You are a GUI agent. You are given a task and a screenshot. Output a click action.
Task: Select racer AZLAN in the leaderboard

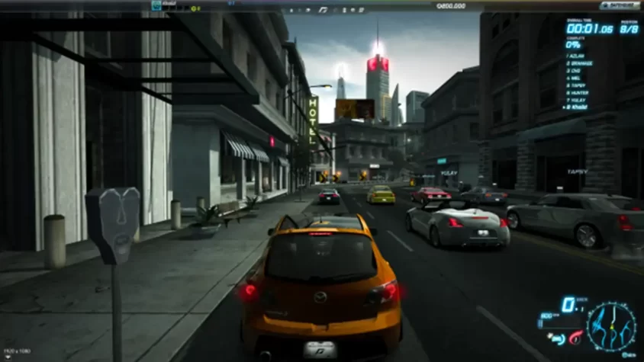point(575,56)
